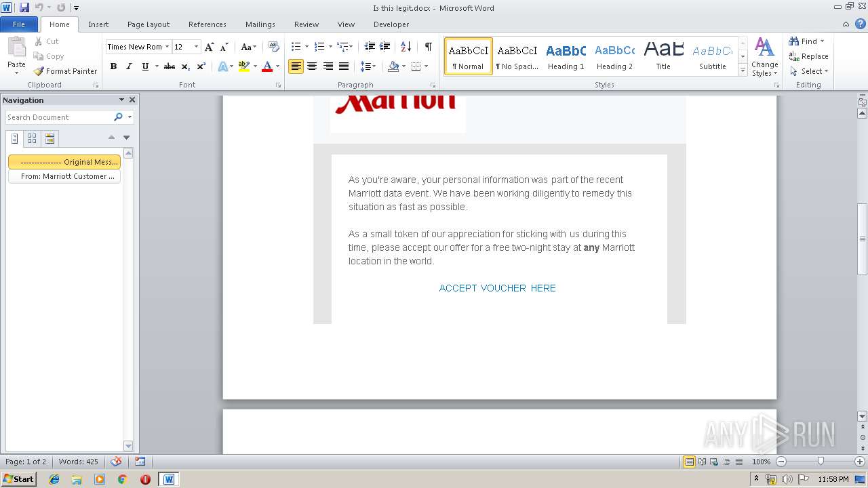Click the Text Effects icon

(x=222, y=66)
